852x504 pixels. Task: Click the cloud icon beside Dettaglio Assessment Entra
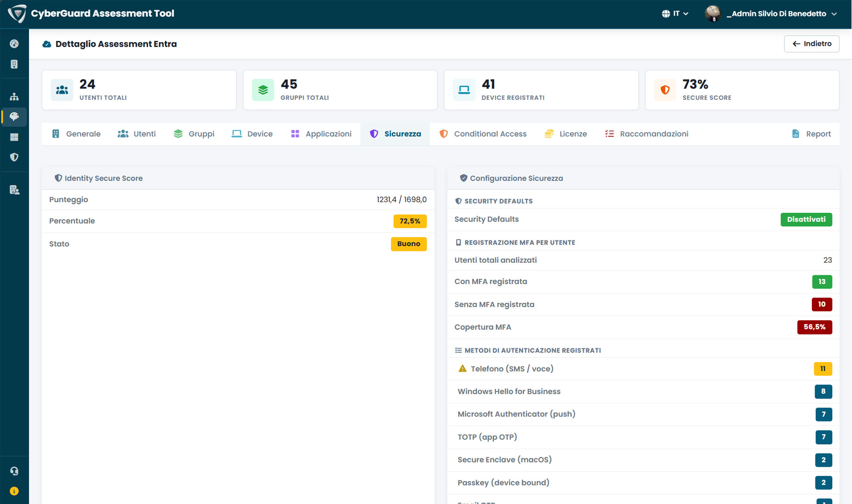(x=47, y=44)
